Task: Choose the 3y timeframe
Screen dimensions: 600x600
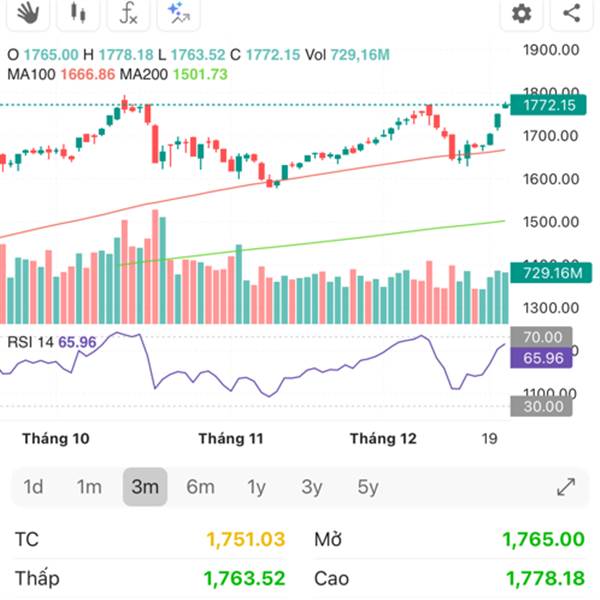Action: click(x=312, y=487)
